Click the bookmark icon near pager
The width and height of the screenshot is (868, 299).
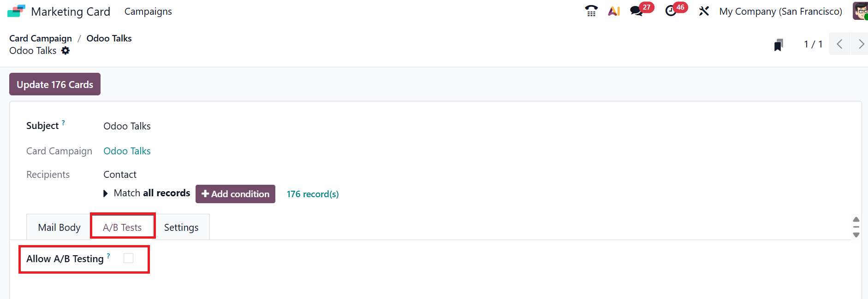coord(779,45)
